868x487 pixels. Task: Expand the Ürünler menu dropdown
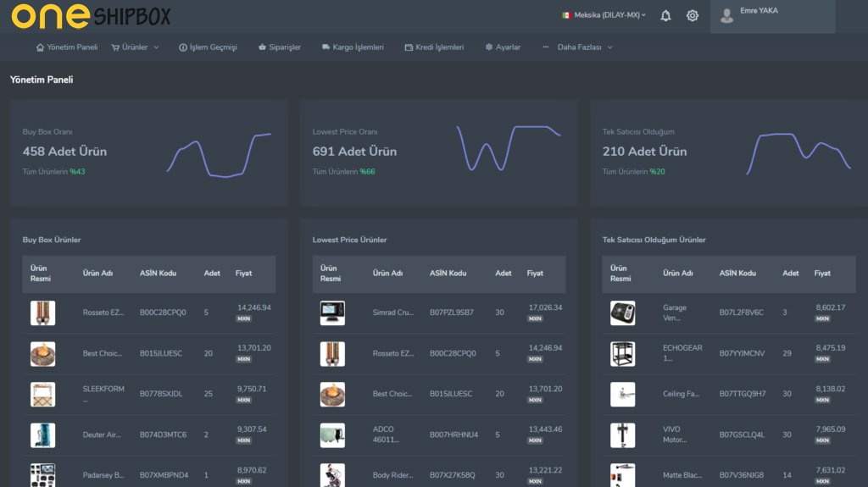pos(135,47)
